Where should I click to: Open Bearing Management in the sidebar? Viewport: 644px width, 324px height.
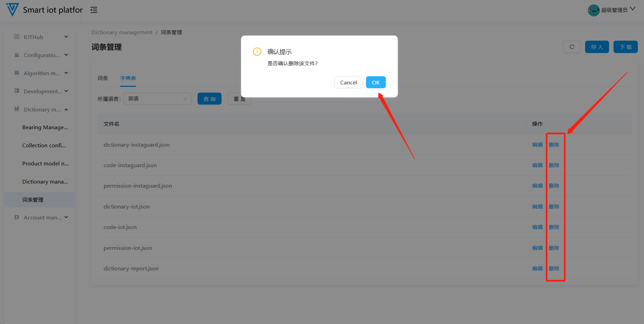pyautogui.click(x=45, y=127)
